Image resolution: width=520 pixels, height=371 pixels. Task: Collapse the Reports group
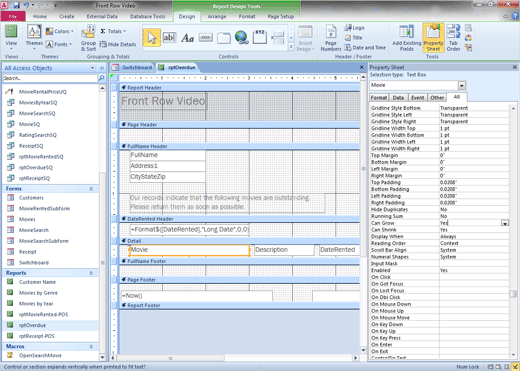91,273
